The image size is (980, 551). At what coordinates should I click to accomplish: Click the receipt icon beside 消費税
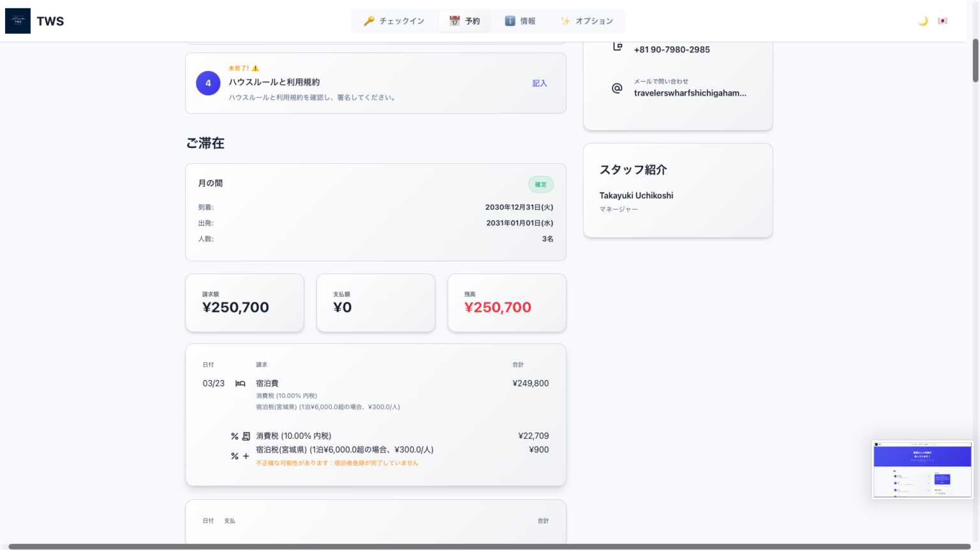tap(246, 436)
